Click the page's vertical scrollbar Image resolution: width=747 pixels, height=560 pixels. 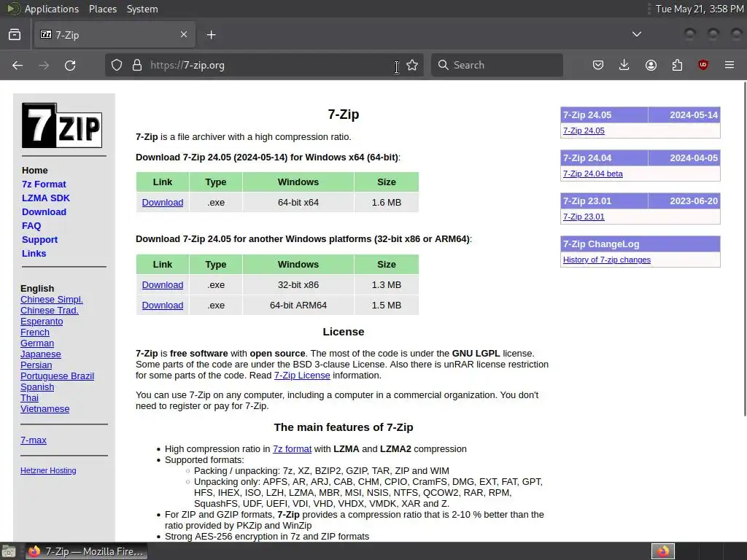click(x=745, y=248)
